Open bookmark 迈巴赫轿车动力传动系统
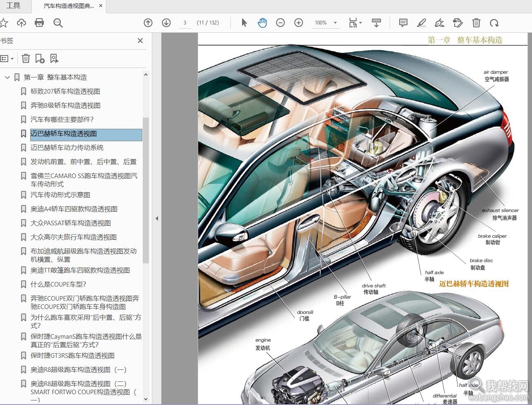Viewport: 532px width, 405px height. [67, 147]
